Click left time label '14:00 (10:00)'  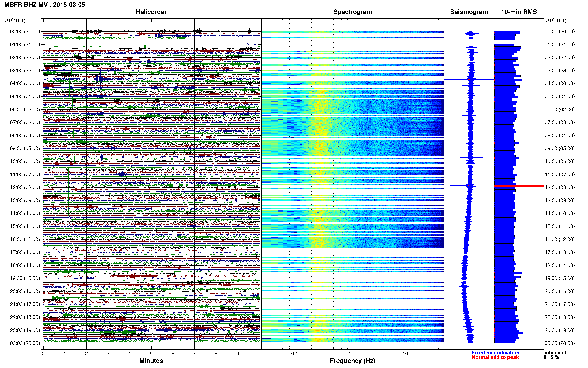(25, 213)
